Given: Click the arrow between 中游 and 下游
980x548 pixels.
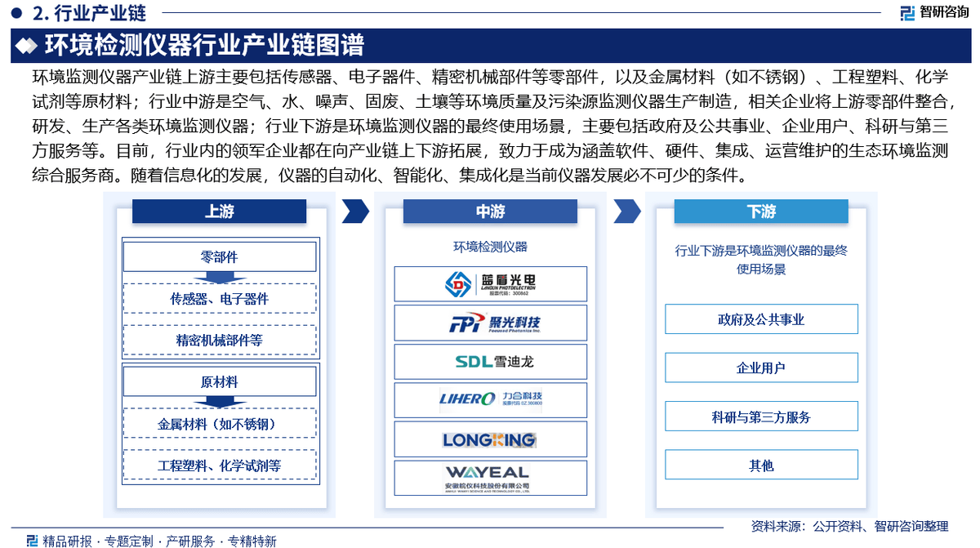Looking at the screenshot, I should click(x=626, y=212).
